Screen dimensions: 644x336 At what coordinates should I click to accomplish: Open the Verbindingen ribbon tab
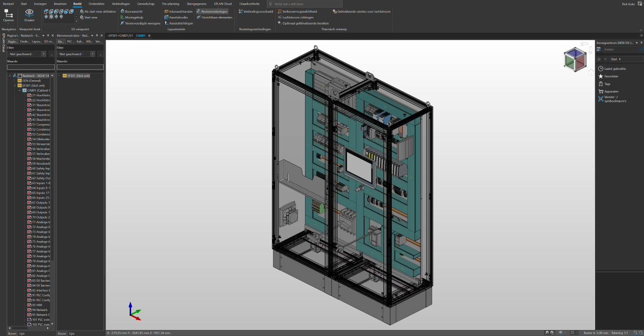pyautogui.click(x=121, y=3)
